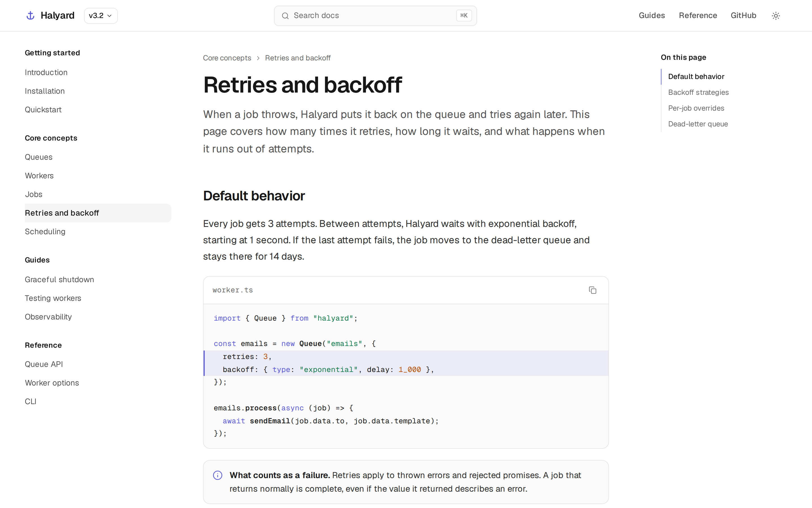Open the Worker options reference

[x=52, y=383]
